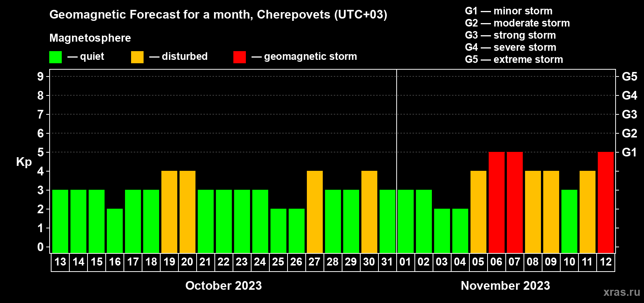Select the green bar for October 31
Viewport: 644px width, 303px height.
388,221
